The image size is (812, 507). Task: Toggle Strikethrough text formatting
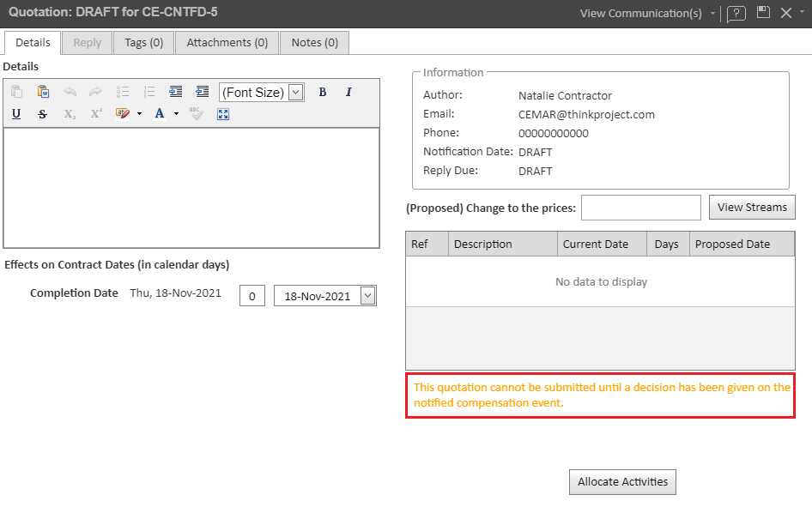pyautogui.click(x=42, y=114)
